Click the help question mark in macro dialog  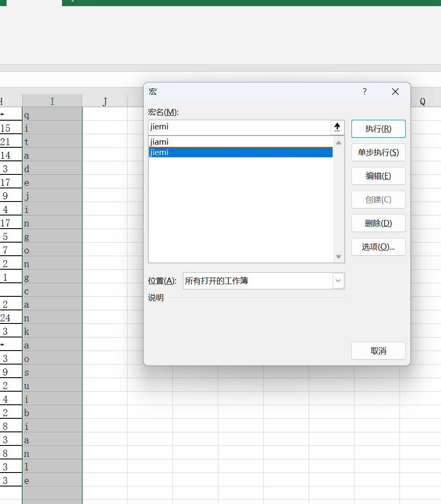point(365,92)
